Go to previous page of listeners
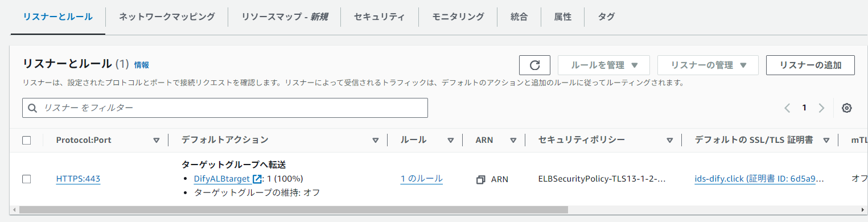868x222 pixels. coord(787,108)
